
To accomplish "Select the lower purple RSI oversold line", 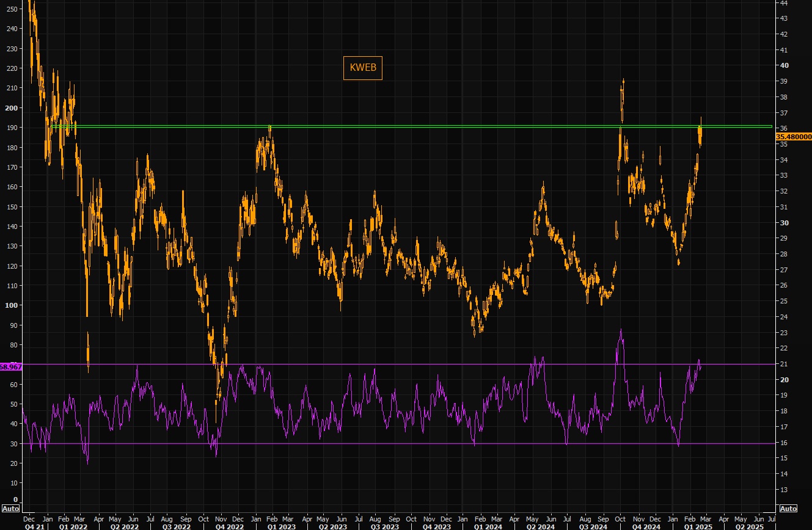I will pyautogui.click(x=367, y=444).
